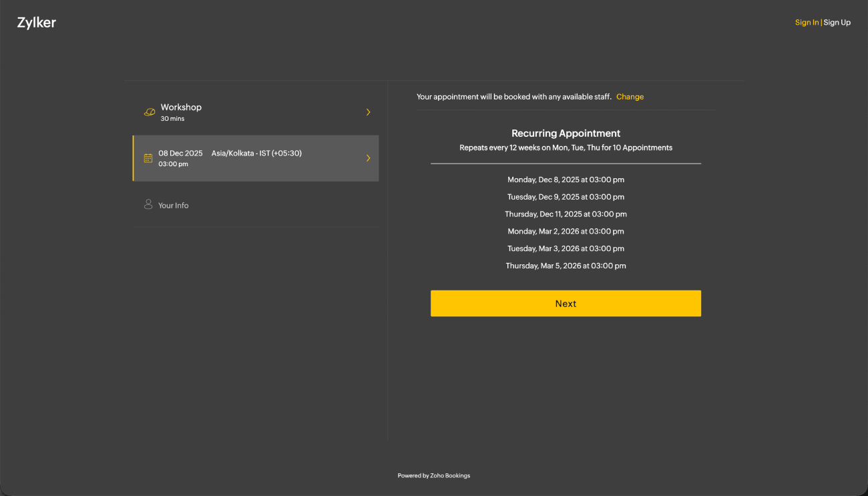Viewport: 868px width, 496px height.
Task: Click the Workshop service icon
Action: [150, 112]
